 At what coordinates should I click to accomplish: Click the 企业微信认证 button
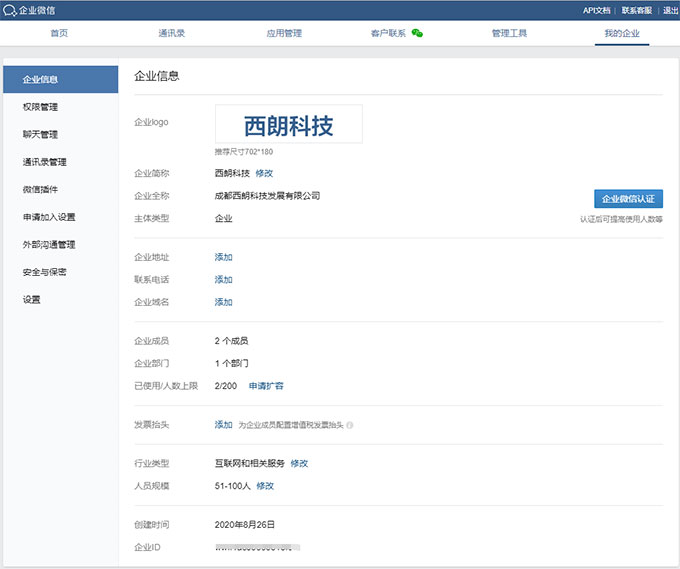(x=628, y=199)
